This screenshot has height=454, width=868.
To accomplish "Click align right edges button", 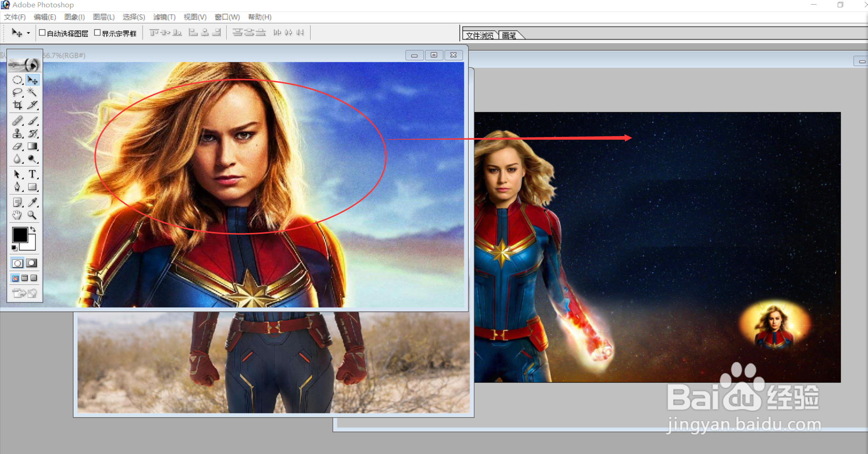I will click(217, 33).
